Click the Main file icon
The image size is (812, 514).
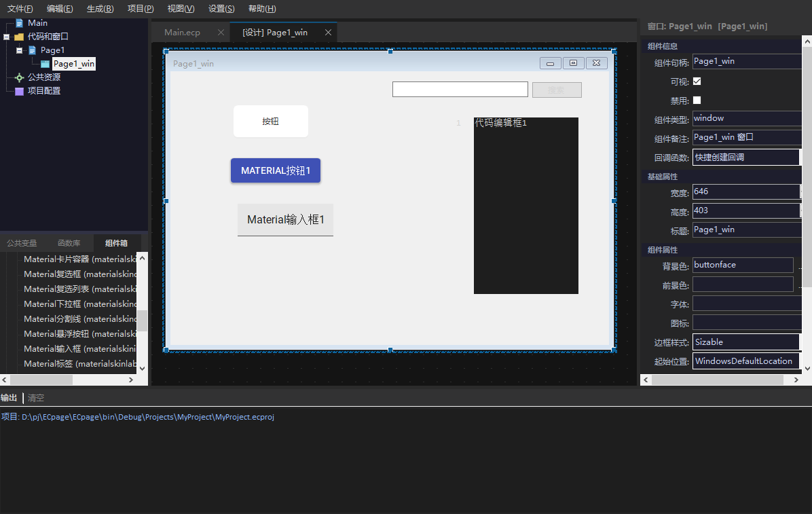coord(19,23)
